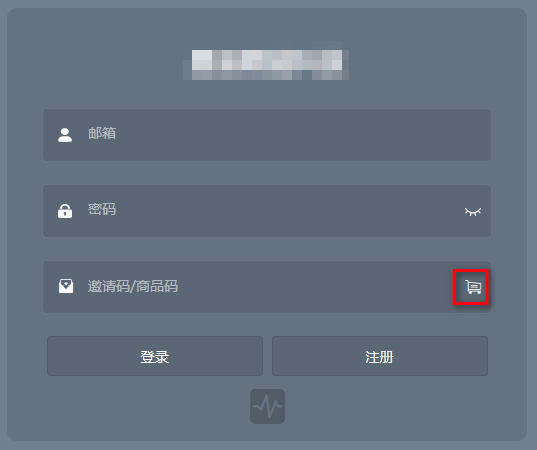Focus the 邀请码/商品码 invite code field

click(267, 287)
